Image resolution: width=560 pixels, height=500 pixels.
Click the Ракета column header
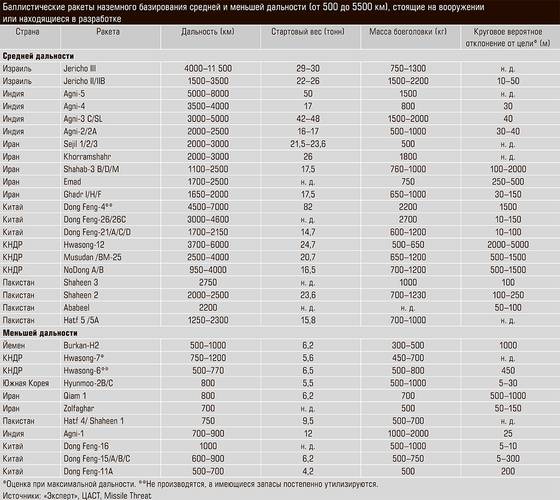click(x=108, y=32)
